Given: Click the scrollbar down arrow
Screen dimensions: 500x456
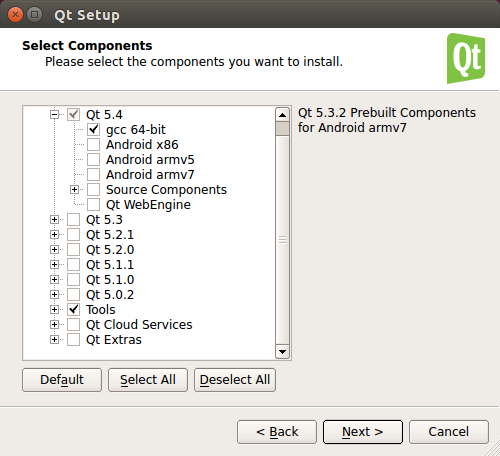Looking at the screenshot, I should [x=283, y=352].
